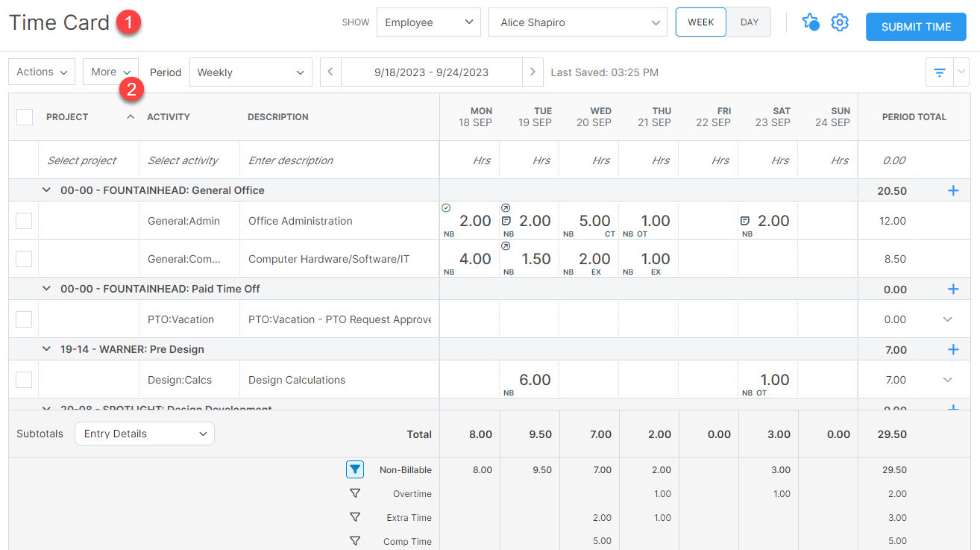Toggle the select-all checkbox in the header
The height and width of the screenshot is (550, 980).
pyautogui.click(x=23, y=116)
